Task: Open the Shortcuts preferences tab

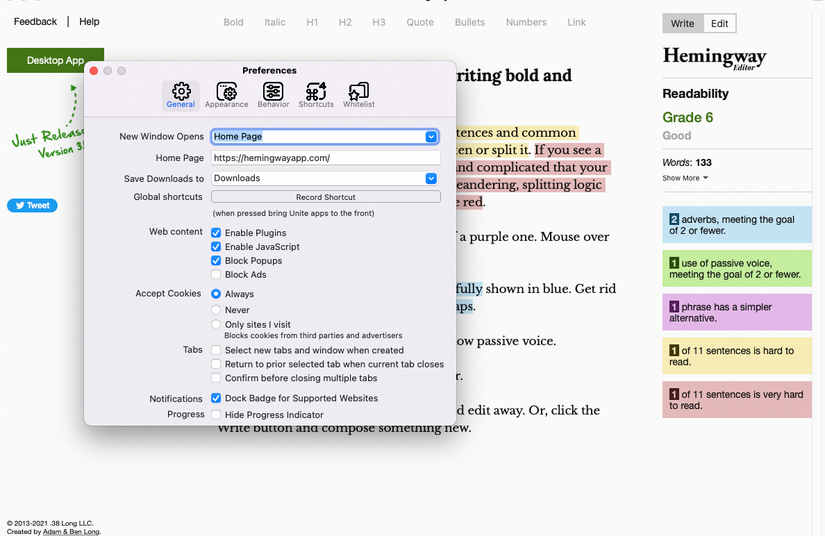Action: click(316, 95)
